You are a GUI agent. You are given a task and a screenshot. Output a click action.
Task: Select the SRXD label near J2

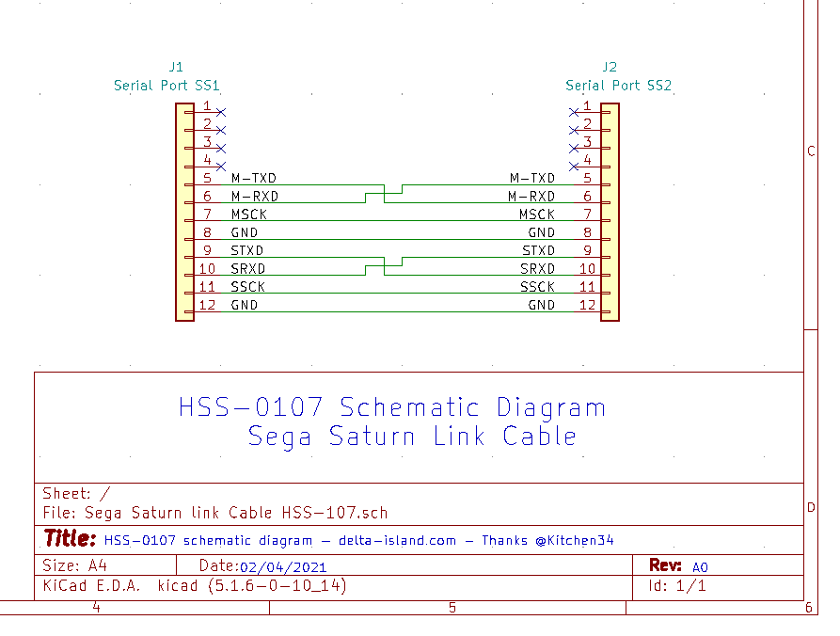click(538, 268)
